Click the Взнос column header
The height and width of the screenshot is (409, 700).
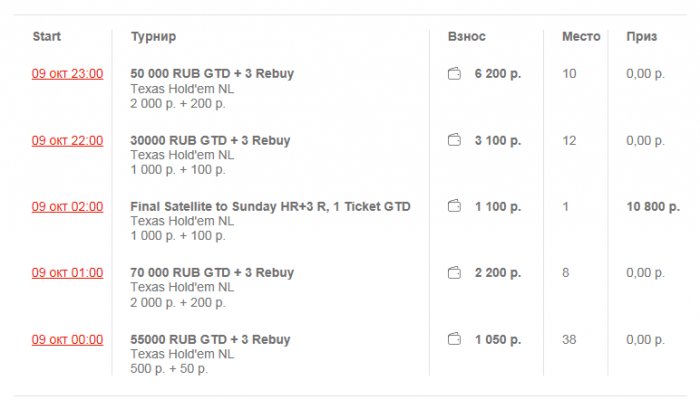click(x=466, y=37)
